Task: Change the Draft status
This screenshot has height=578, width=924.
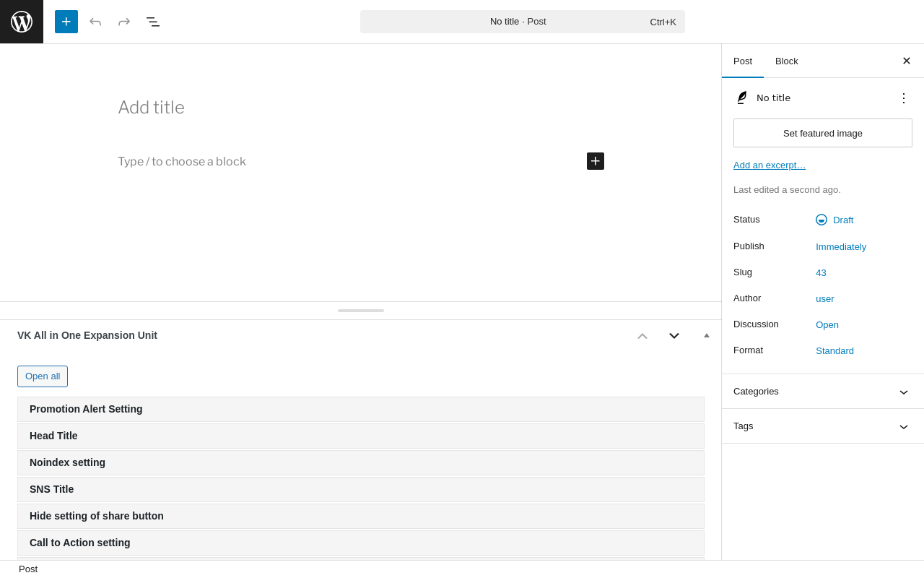Action: tap(834, 220)
